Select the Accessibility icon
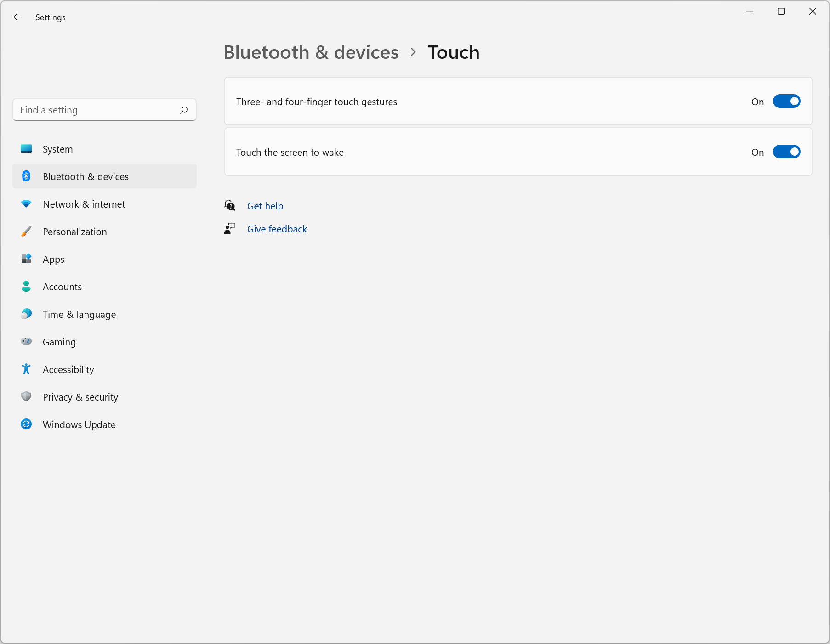Viewport: 830px width, 644px height. click(26, 369)
